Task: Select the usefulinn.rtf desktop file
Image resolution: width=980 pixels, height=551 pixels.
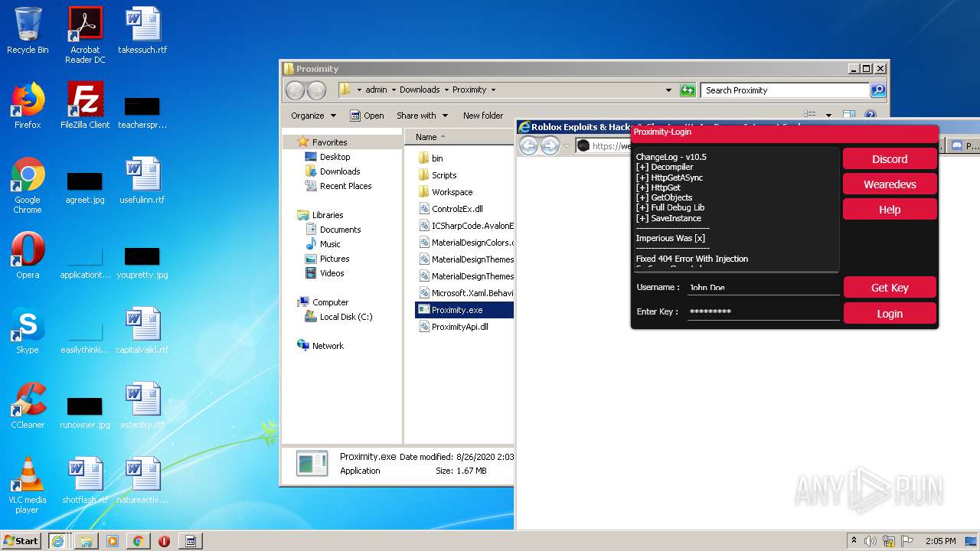Action: 142,181
